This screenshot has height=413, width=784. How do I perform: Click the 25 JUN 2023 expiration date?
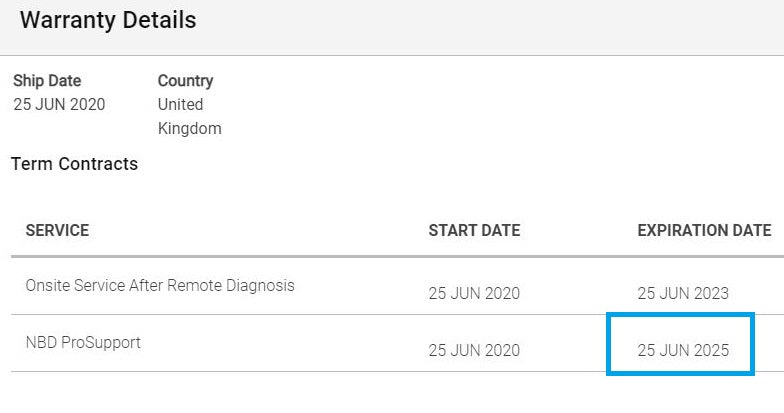(683, 293)
